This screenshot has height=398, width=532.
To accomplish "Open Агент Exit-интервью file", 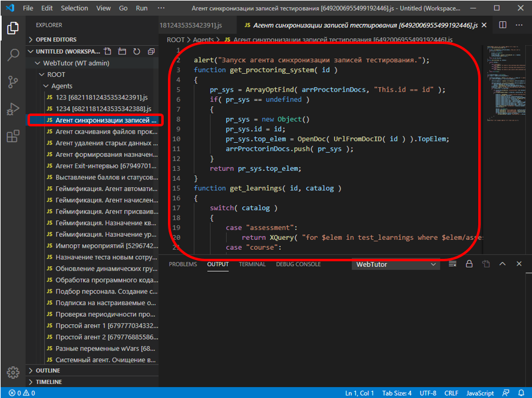I will 92,166.
